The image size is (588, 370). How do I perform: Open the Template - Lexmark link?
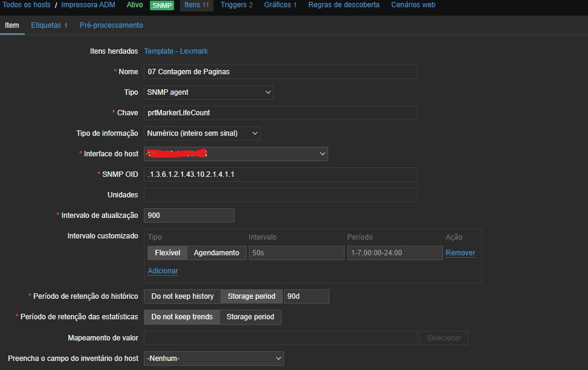(x=176, y=51)
